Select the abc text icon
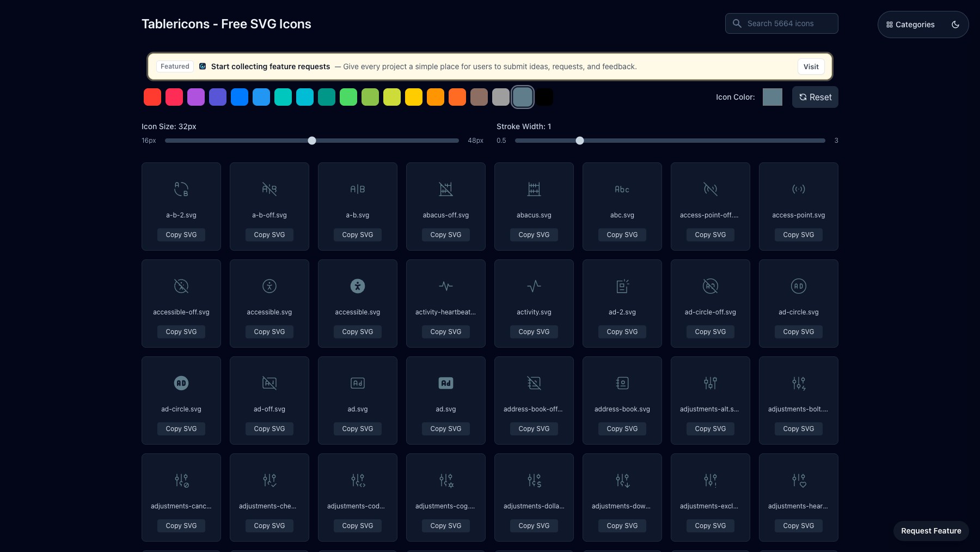Screen dimensions: 980x552 tap(622, 189)
